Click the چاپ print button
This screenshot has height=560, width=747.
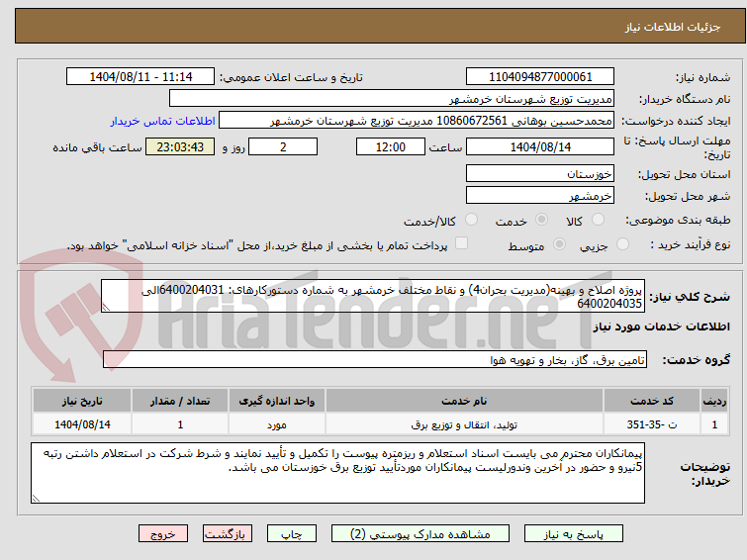[292, 534]
